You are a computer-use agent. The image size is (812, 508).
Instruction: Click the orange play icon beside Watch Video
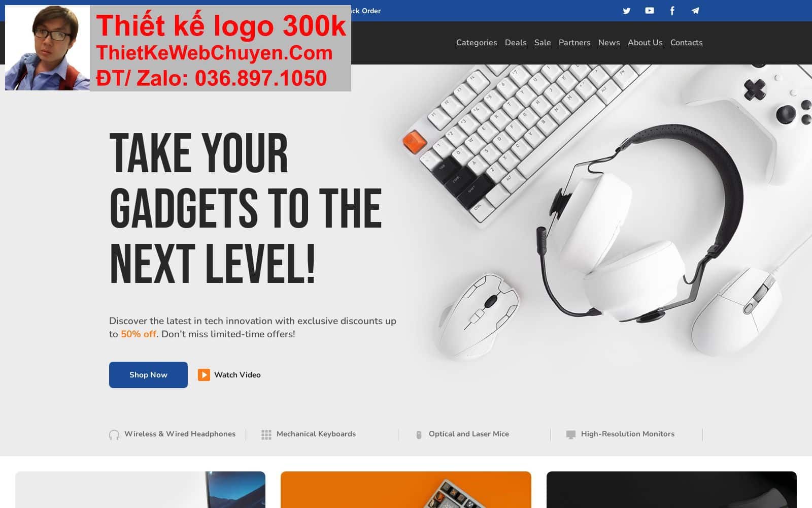pyautogui.click(x=204, y=375)
